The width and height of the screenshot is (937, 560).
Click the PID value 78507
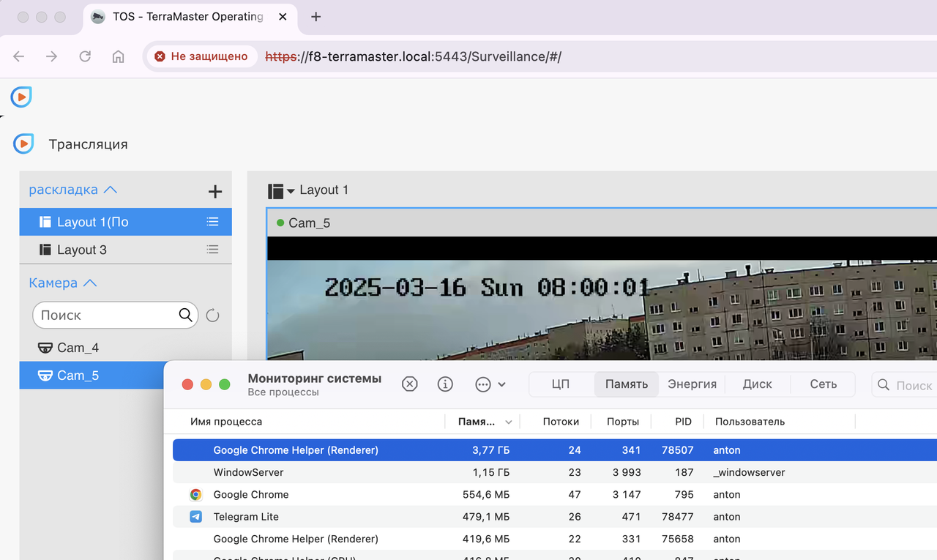tap(677, 450)
